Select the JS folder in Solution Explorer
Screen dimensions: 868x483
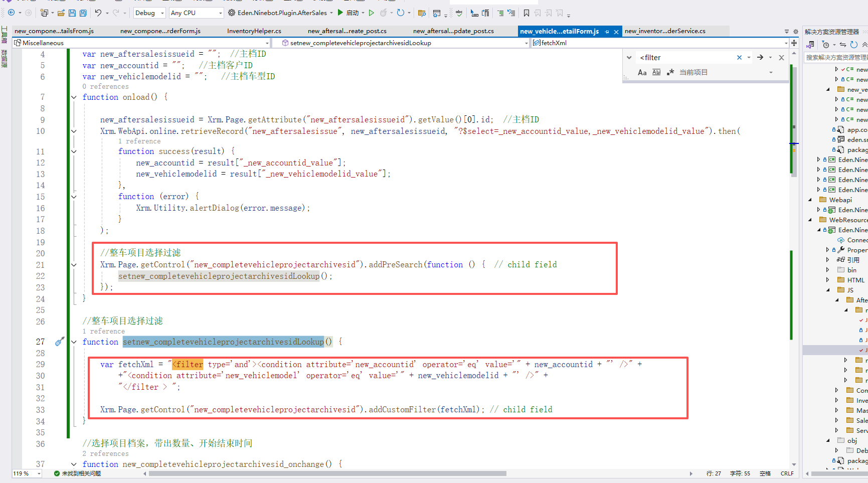850,290
